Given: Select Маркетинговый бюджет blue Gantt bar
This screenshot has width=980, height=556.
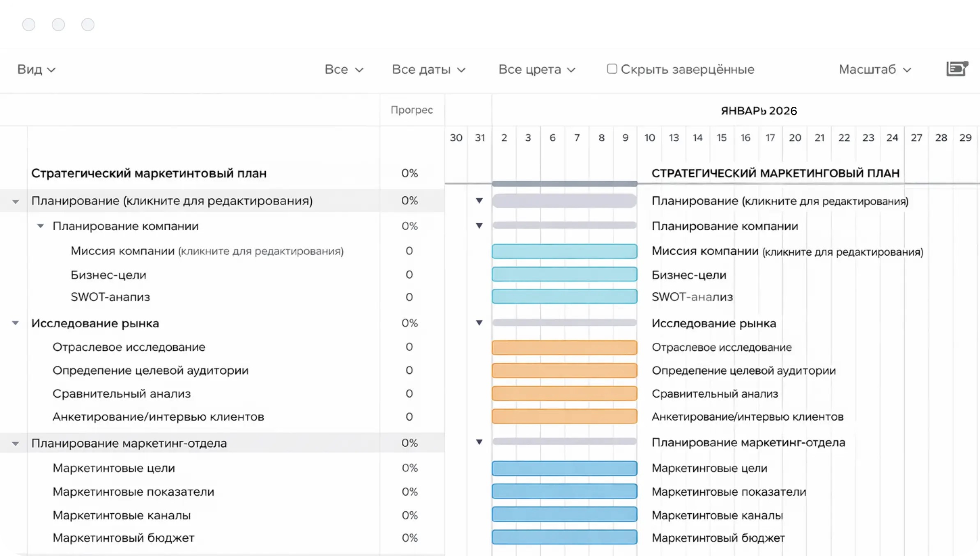Looking at the screenshot, I should click(x=564, y=537).
